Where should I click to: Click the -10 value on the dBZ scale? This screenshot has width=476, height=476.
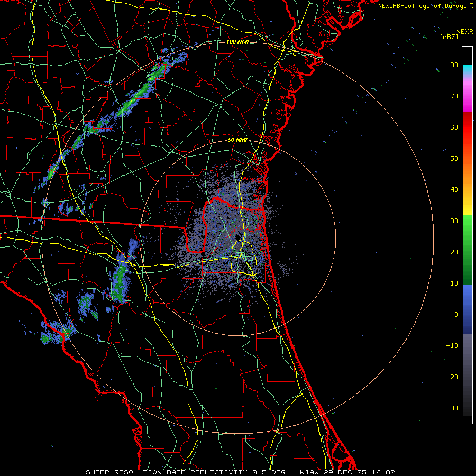click(x=452, y=346)
